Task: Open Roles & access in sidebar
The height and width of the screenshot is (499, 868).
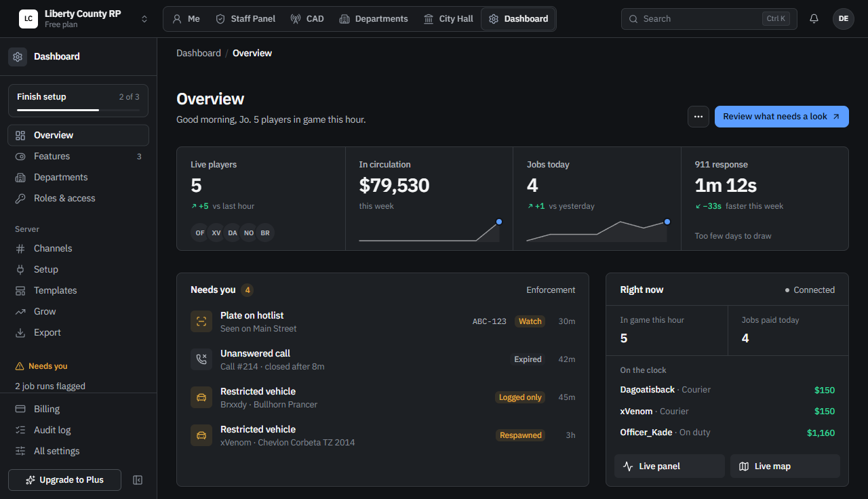Action: (78, 199)
